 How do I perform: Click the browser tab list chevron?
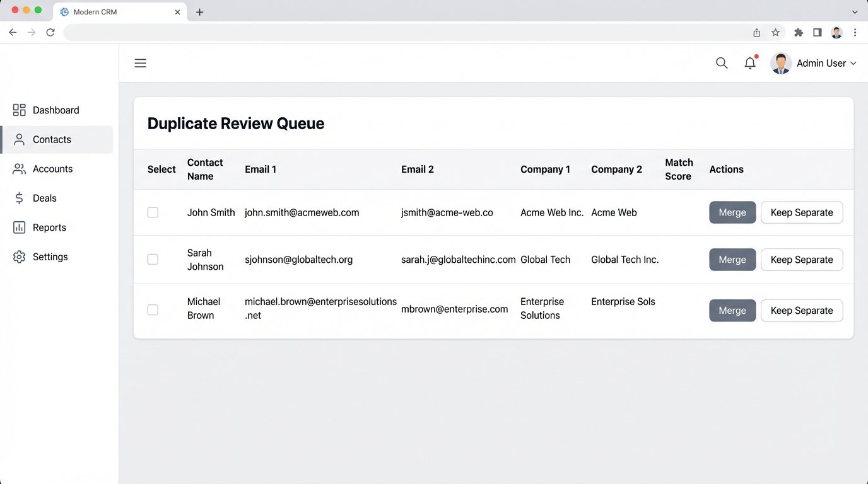(855, 11)
